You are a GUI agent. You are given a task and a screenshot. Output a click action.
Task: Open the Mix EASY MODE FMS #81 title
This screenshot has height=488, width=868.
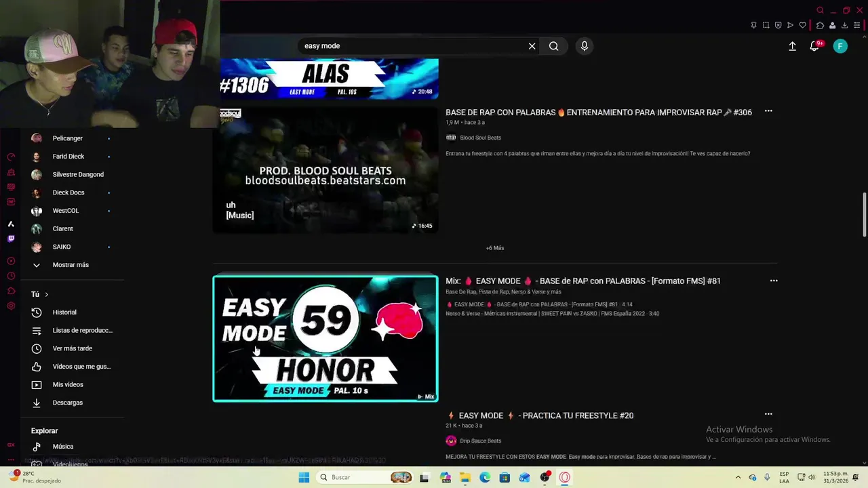pos(583,281)
